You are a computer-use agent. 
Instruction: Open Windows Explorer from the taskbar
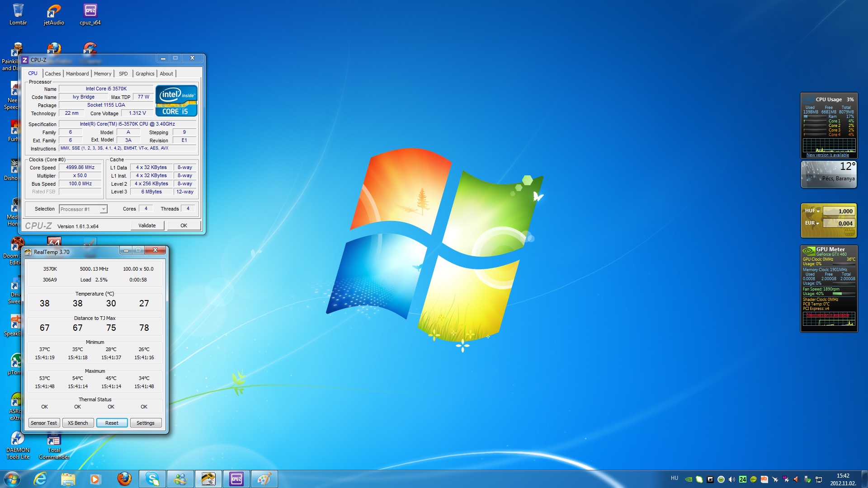coord(68,479)
